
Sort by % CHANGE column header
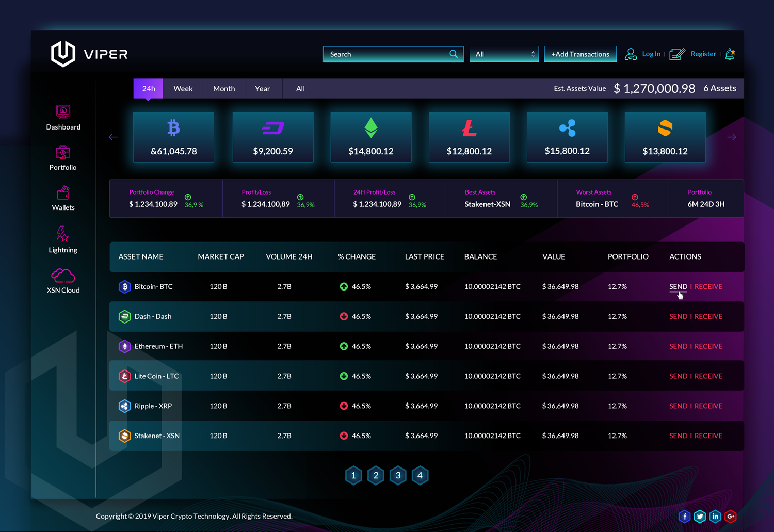tap(357, 256)
